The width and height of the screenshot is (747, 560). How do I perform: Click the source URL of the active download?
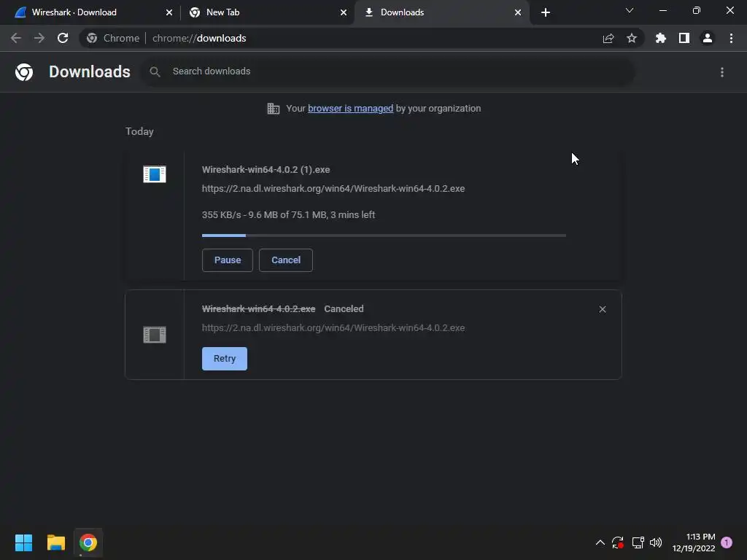(x=333, y=189)
